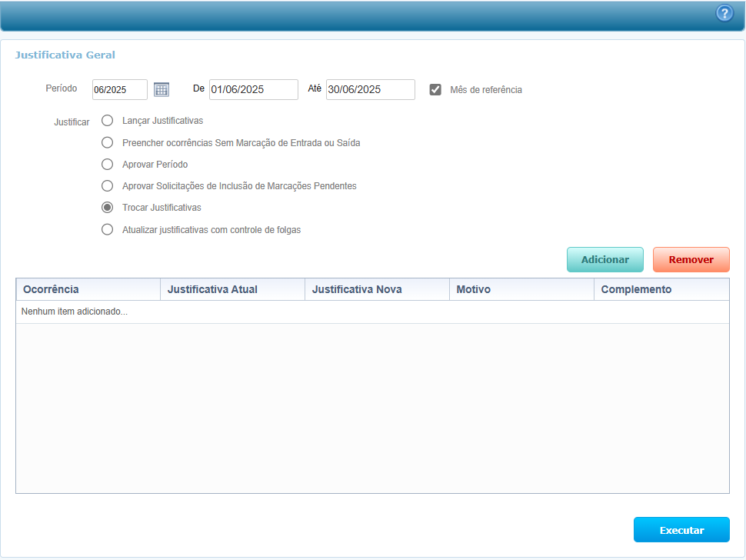Click the Justificativa Nova column header
This screenshot has height=560, width=746.
[x=378, y=289]
